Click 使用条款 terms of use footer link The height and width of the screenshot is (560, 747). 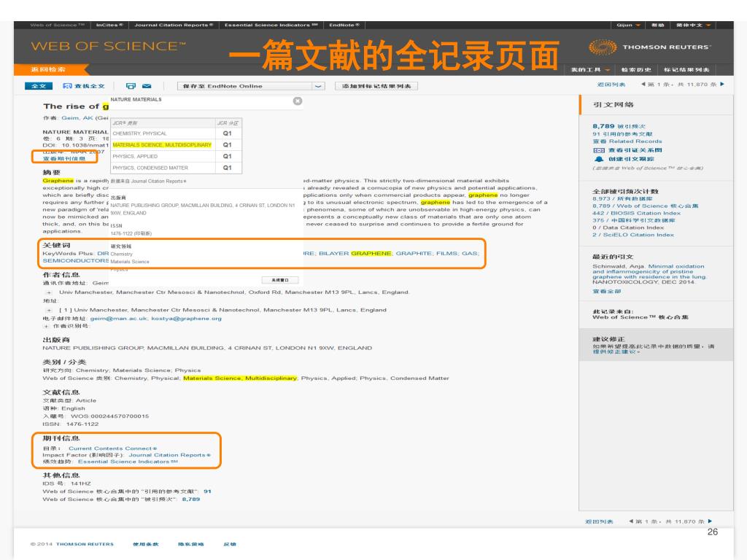(x=145, y=544)
